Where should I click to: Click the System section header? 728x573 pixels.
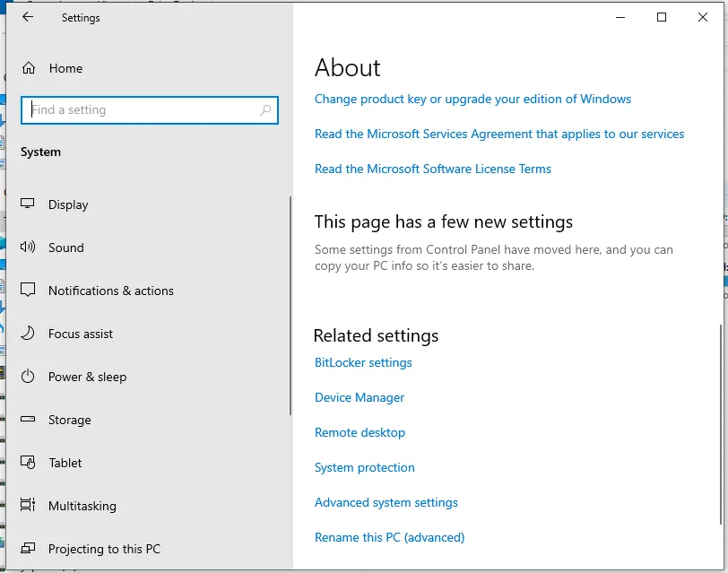click(x=41, y=152)
